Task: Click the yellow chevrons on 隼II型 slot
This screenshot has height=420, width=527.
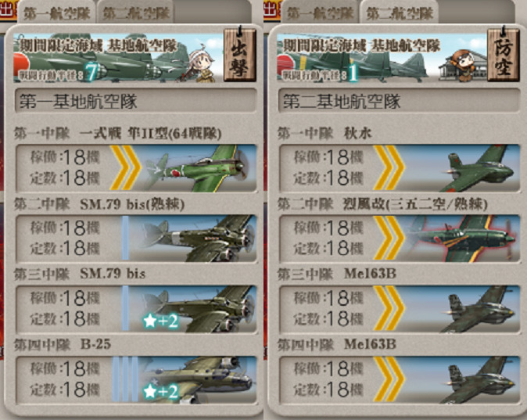Action: pyautogui.click(x=125, y=168)
